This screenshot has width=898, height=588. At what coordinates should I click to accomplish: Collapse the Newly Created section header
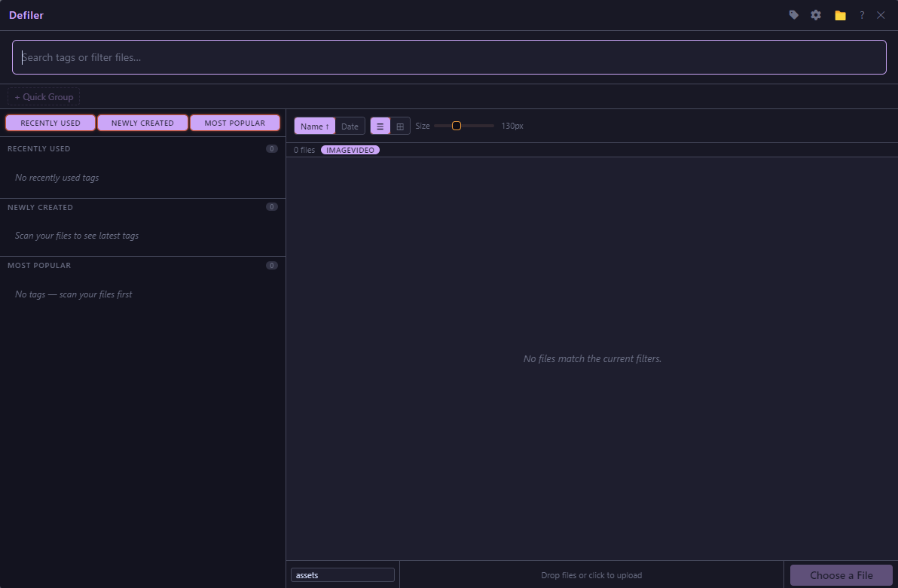(x=41, y=207)
